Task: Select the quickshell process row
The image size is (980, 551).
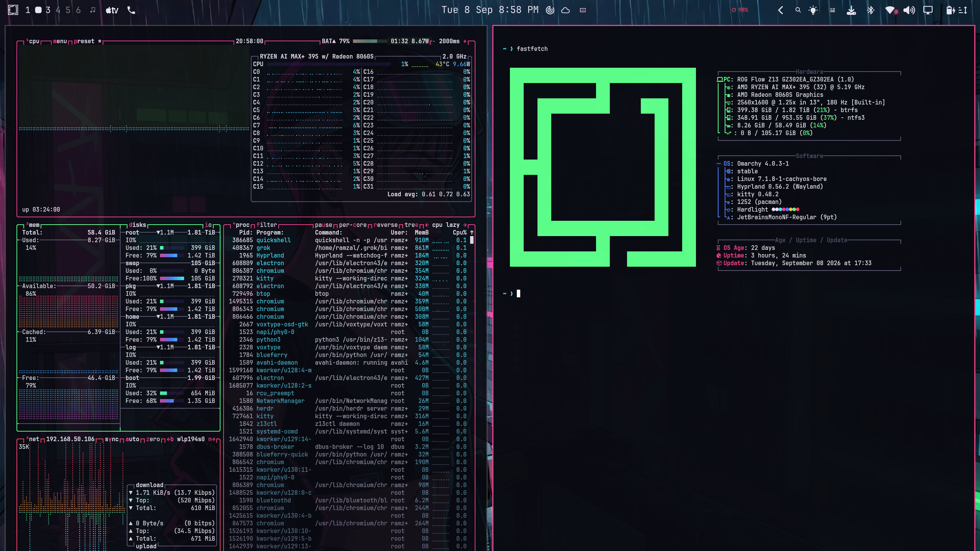Action: tap(349, 240)
